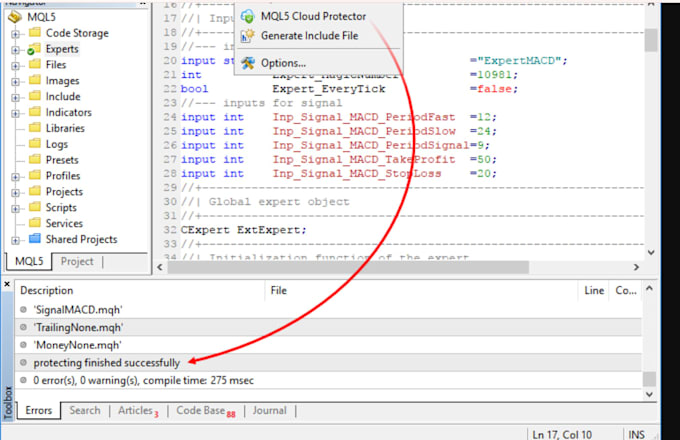The height and width of the screenshot is (440, 680).
Task: Click the Code Storage folder icon
Action: (x=35, y=33)
